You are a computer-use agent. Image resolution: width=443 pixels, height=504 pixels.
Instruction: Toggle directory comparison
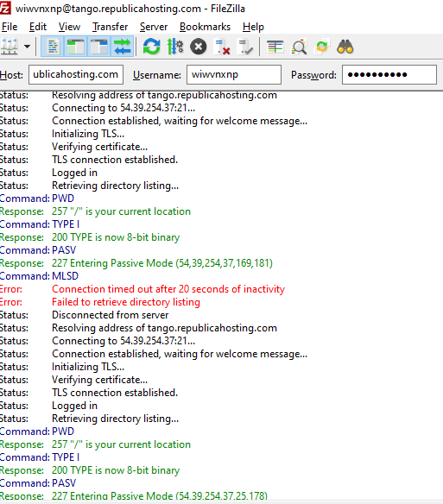[x=299, y=47]
